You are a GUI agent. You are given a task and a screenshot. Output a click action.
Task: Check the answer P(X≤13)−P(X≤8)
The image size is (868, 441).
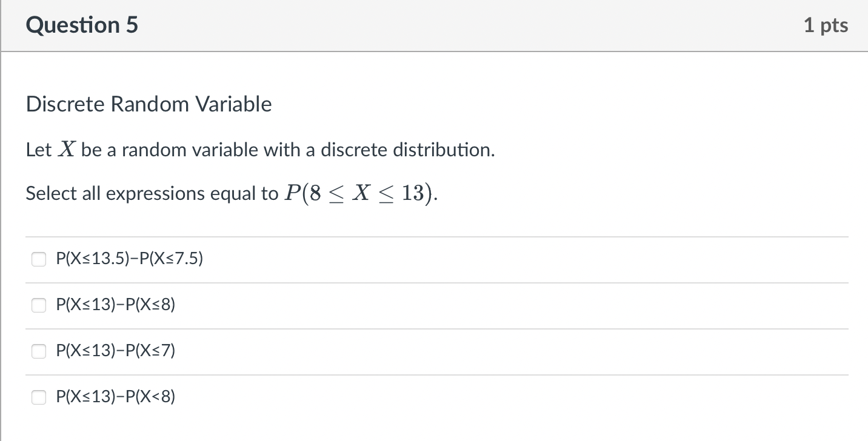39,305
